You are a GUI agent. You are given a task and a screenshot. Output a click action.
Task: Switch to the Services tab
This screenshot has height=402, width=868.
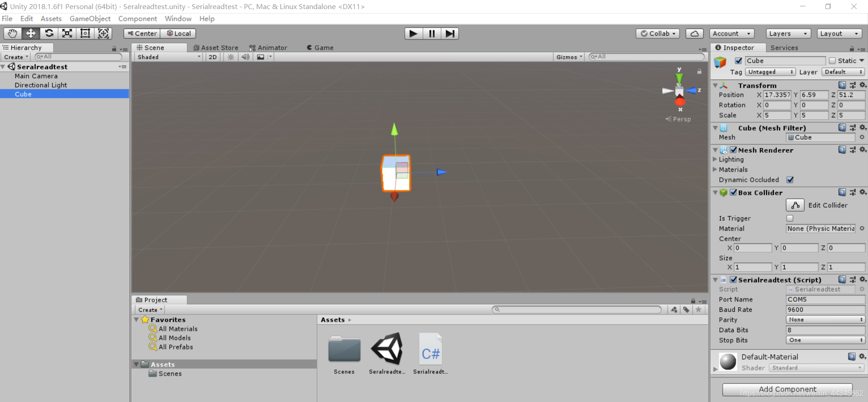point(784,48)
